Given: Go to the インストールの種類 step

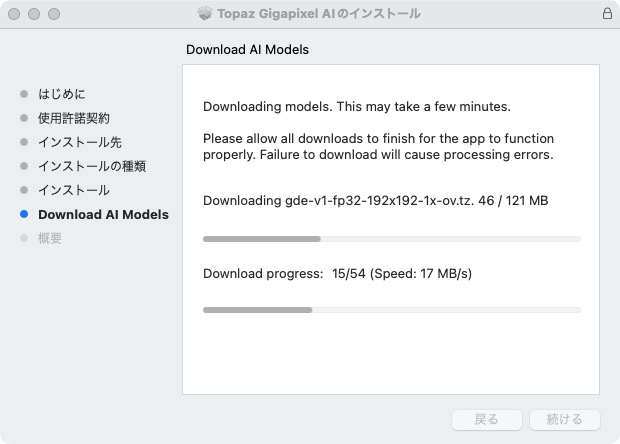Looking at the screenshot, I should 92,166.
